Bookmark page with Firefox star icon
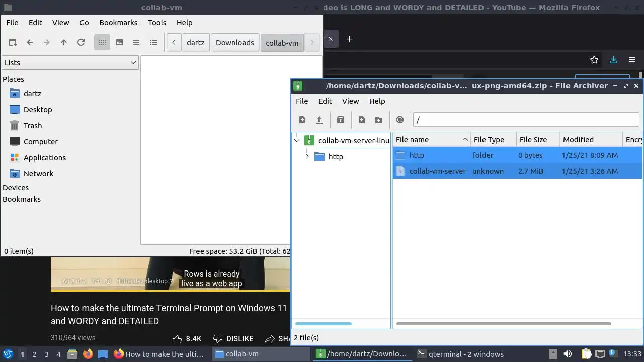644x362 pixels. 594,60
